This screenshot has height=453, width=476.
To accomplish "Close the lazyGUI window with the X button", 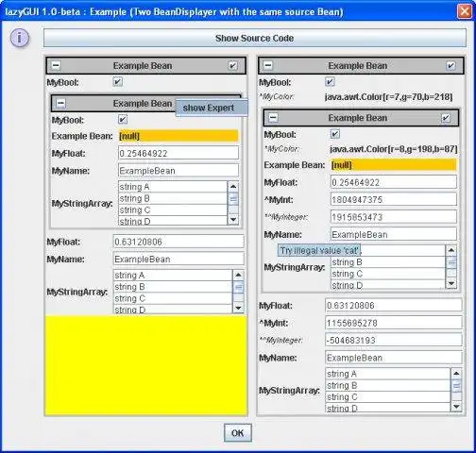I will (x=465, y=11).
